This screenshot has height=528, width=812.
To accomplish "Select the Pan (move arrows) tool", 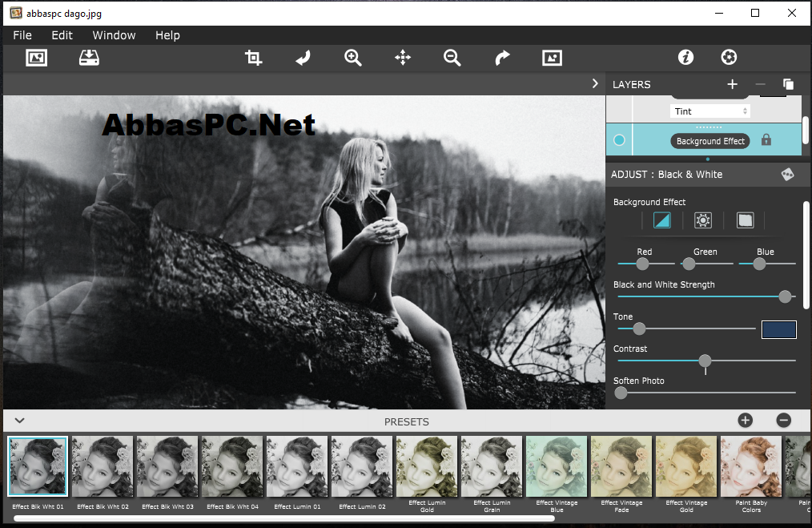I will [x=403, y=58].
